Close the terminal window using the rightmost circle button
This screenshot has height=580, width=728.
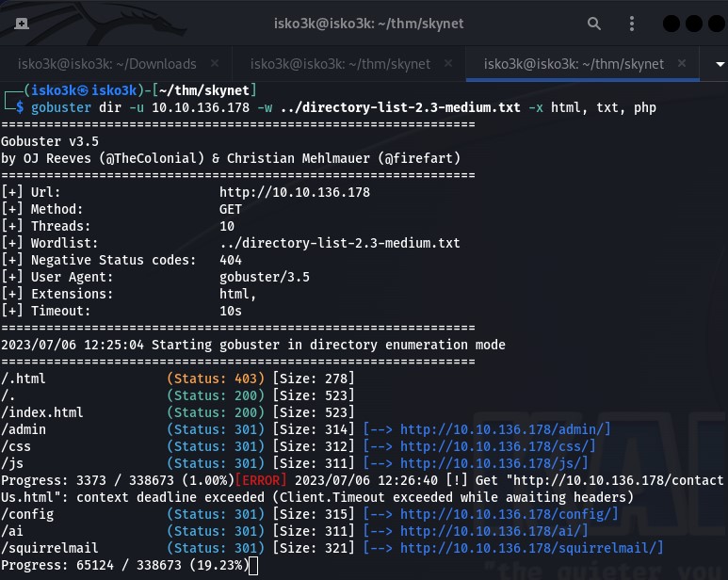pos(717,24)
